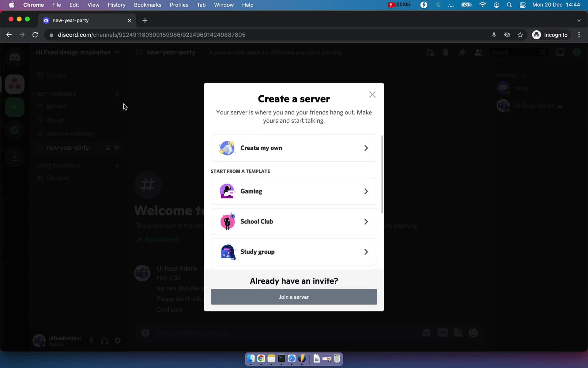Click uifeedtestacc user avatar
The image size is (588, 368).
click(39, 340)
